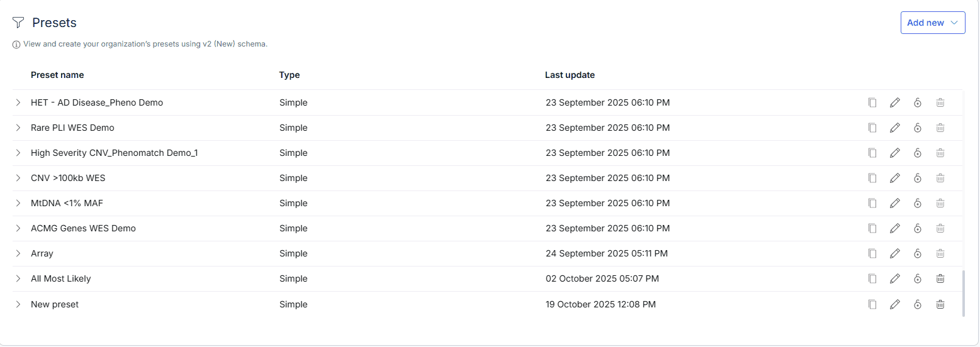The width and height of the screenshot is (980, 347).
Task: Duplicate the HET - AD Disease_Pheno Demo preset
Action: click(872, 102)
